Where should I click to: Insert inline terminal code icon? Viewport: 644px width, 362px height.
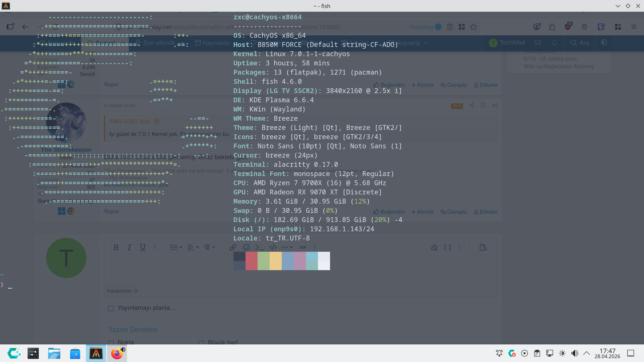(259, 247)
